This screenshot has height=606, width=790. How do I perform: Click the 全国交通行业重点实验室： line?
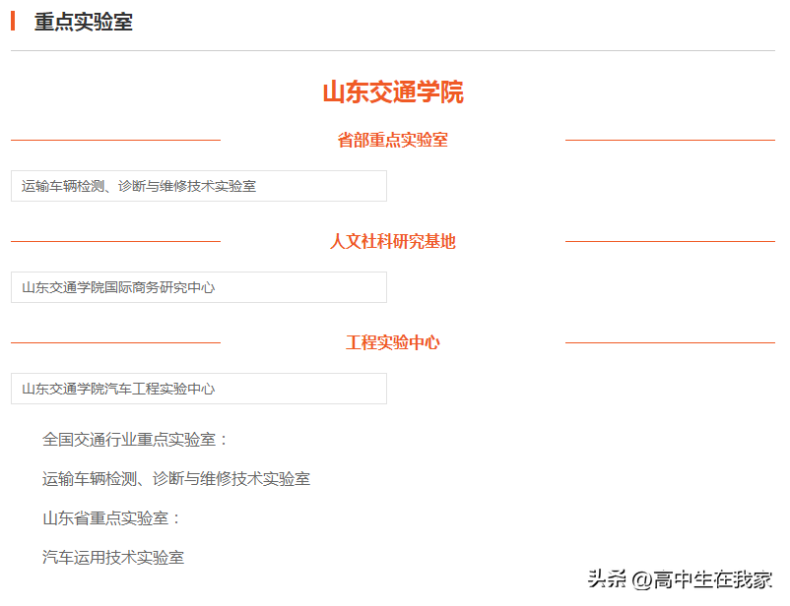coord(135,439)
